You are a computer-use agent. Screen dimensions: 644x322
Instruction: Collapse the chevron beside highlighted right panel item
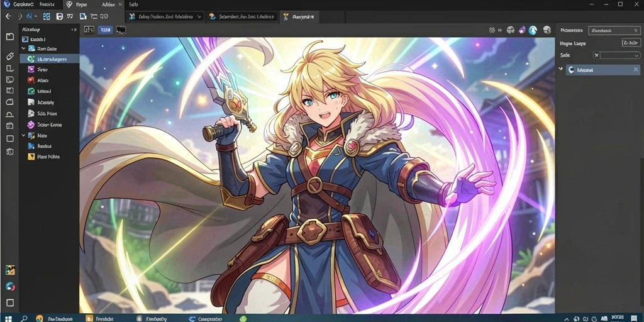pos(560,69)
